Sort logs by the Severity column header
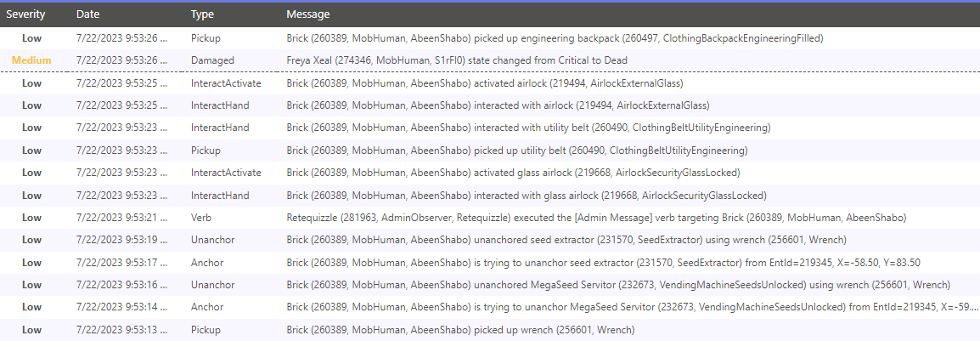 26,14
